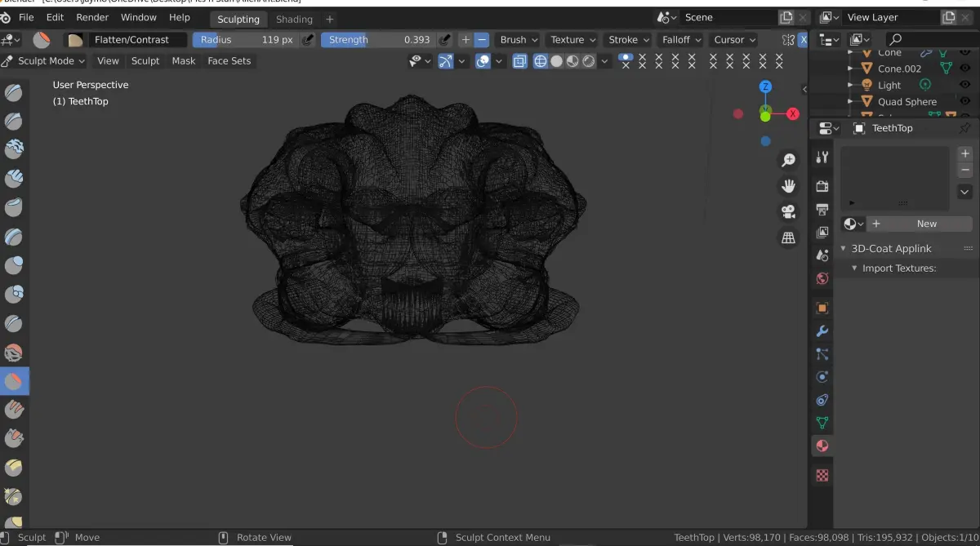
Task: Open the Window menu
Action: [x=138, y=17]
